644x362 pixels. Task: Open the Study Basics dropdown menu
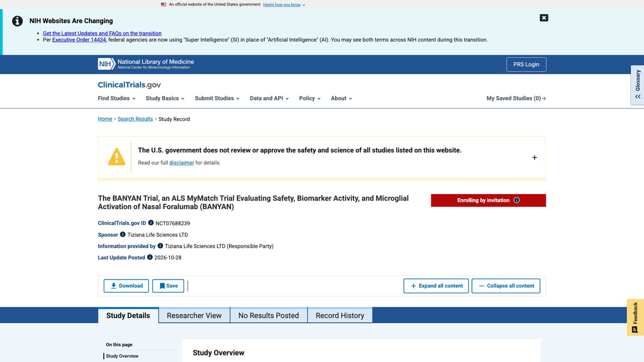(165, 98)
